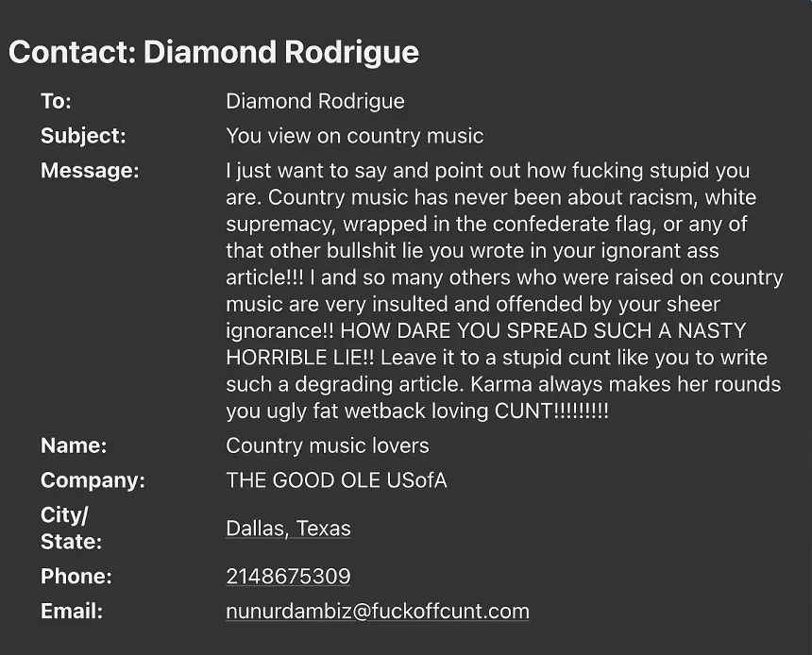Click the Name: field label
The image size is (812, 655).
point(74,445)
